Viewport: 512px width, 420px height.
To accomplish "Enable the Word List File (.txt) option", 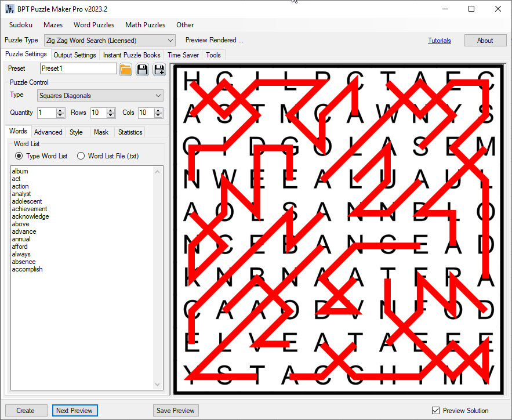I will pyautogui.click(x=81, y=156).
